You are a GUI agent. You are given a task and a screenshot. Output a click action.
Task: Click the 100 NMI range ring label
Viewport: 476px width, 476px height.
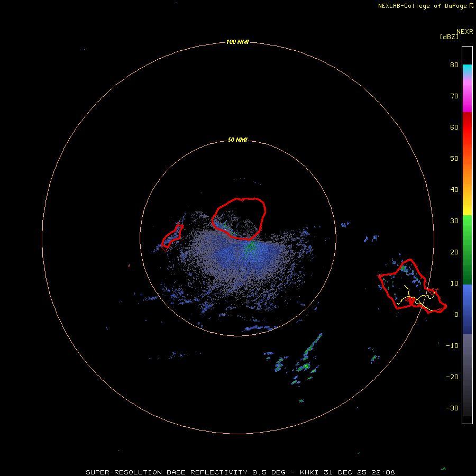237,42
